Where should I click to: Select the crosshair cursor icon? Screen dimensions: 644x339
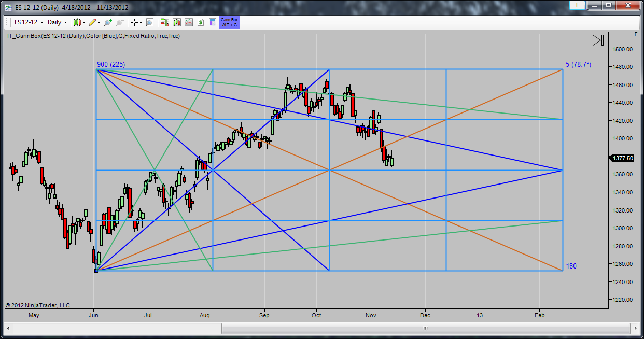pyautogui.click(x=134, y=22)
